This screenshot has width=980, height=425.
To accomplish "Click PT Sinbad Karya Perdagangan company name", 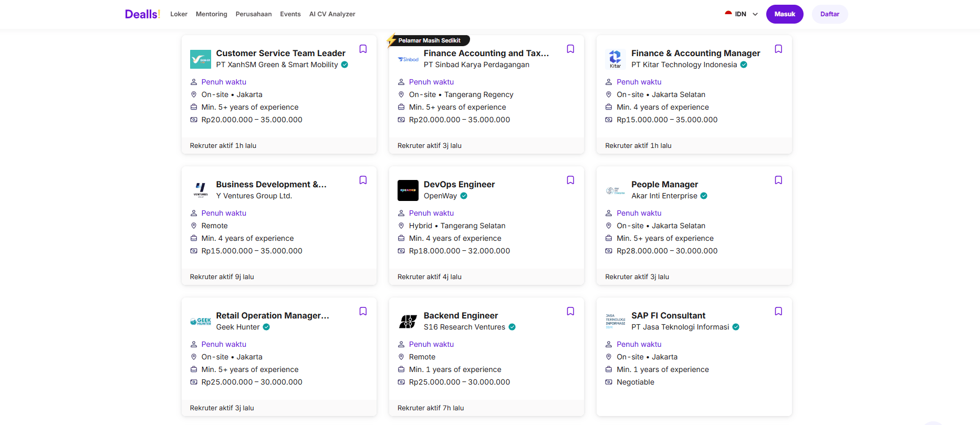I will tap(477, 65).
